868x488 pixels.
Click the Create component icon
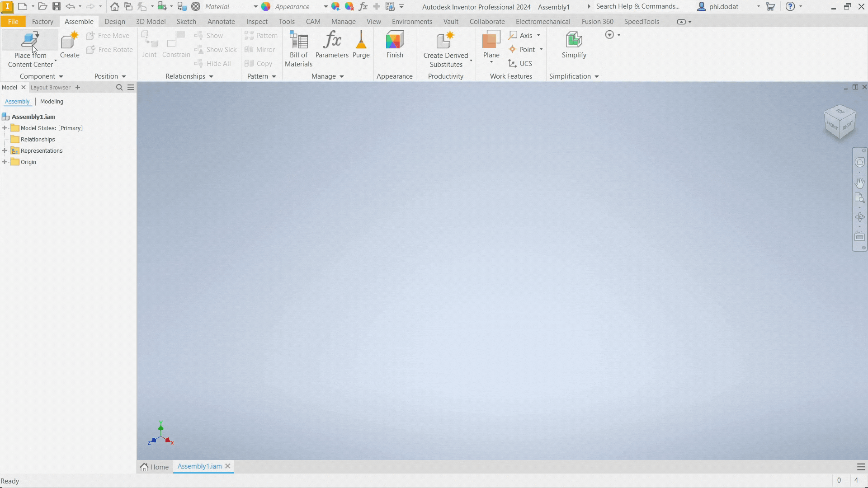[x=70, y=40]
